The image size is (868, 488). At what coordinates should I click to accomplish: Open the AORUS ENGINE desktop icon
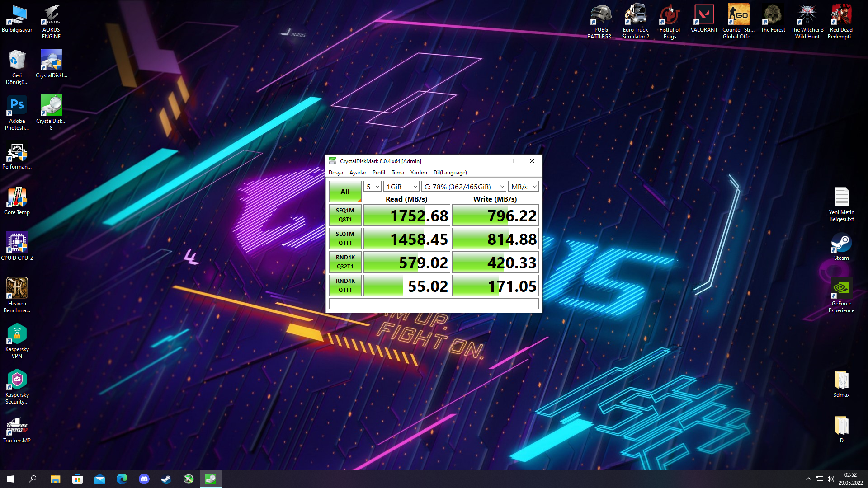51,16
